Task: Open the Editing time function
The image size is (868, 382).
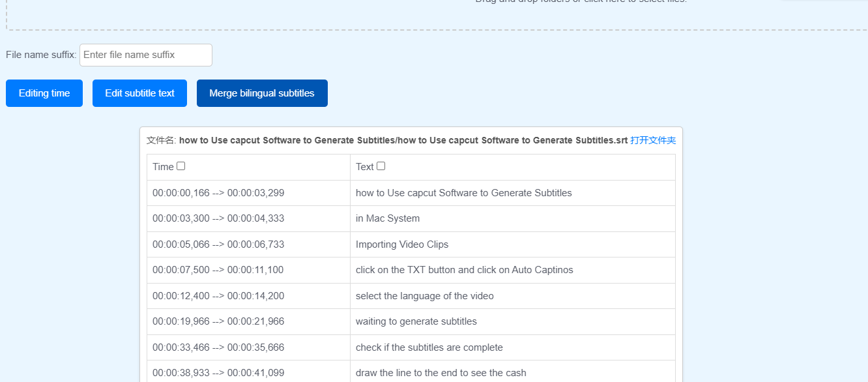Action: pyautogui.click(x=44, y=93)
